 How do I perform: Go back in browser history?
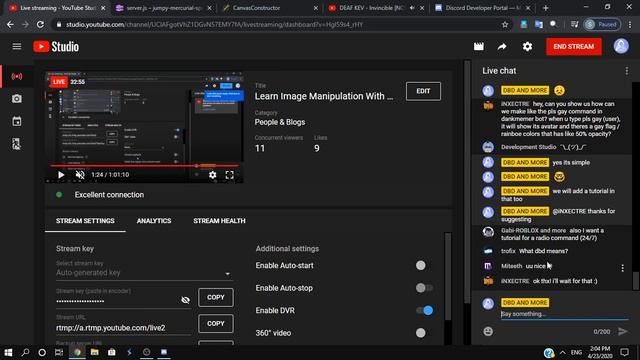(x=10, y=24)
